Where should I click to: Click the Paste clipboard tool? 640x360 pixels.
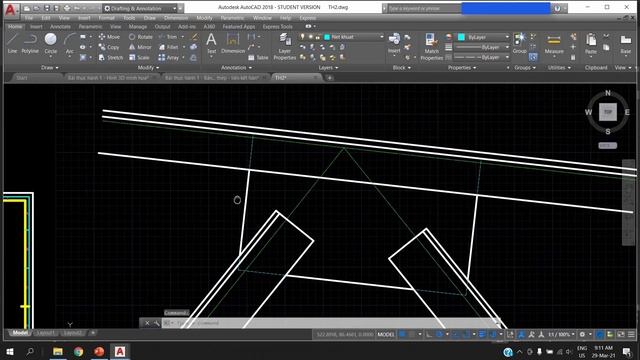[x=591, y=43]
